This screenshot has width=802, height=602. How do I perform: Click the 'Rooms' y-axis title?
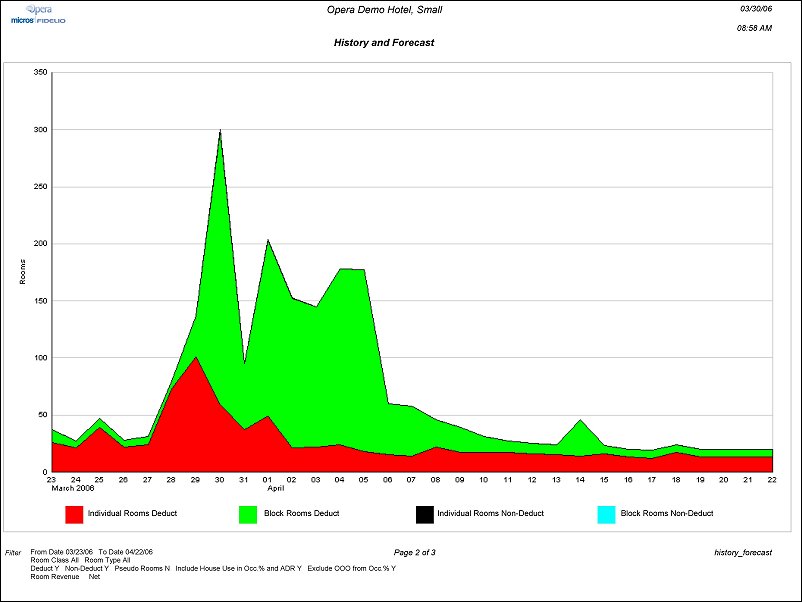pos(22,272)
